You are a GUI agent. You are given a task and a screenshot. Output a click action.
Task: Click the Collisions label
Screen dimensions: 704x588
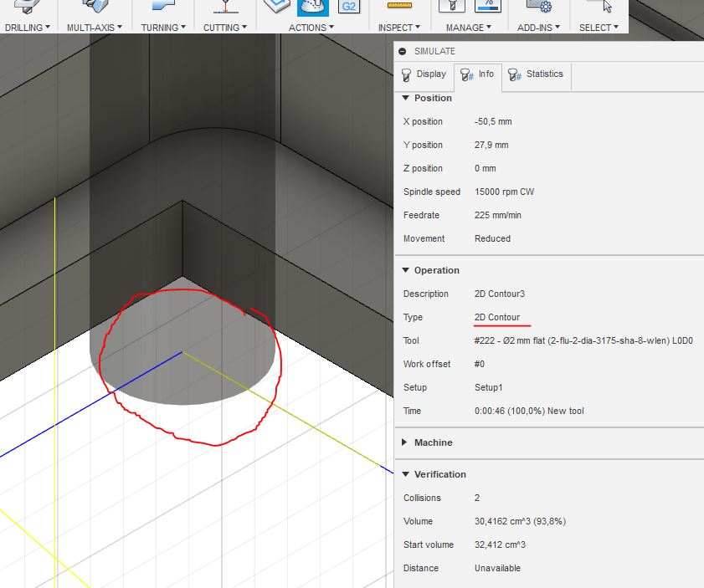(422, 498)
